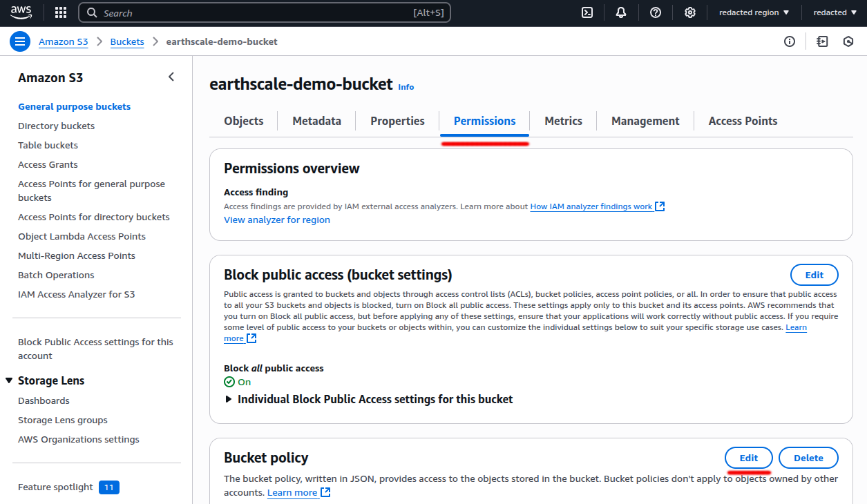867x504 pixels.
Task: Open Access Points for directory buckets
Action: click(94, 217)
